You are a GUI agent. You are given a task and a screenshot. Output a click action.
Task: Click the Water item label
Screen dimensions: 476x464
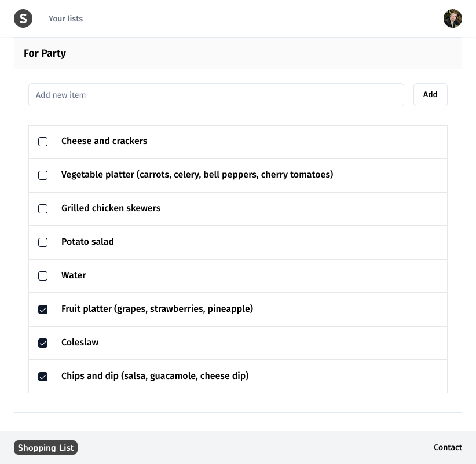pyautogui.click(x=74, y=275)
